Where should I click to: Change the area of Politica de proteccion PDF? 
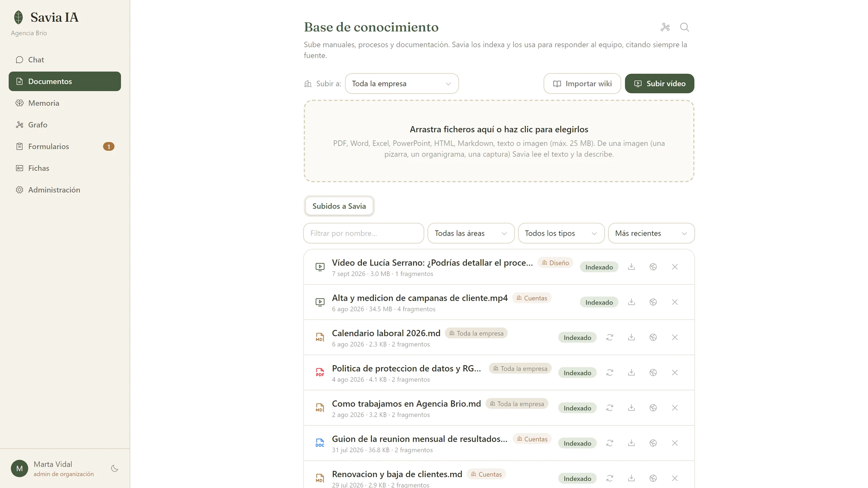click(x=653, y=373)
